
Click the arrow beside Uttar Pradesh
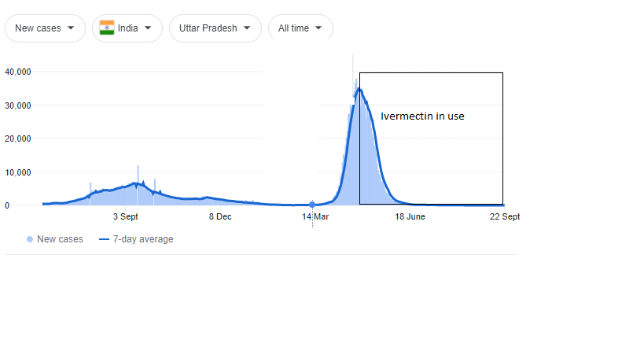(x=247, y=28)
